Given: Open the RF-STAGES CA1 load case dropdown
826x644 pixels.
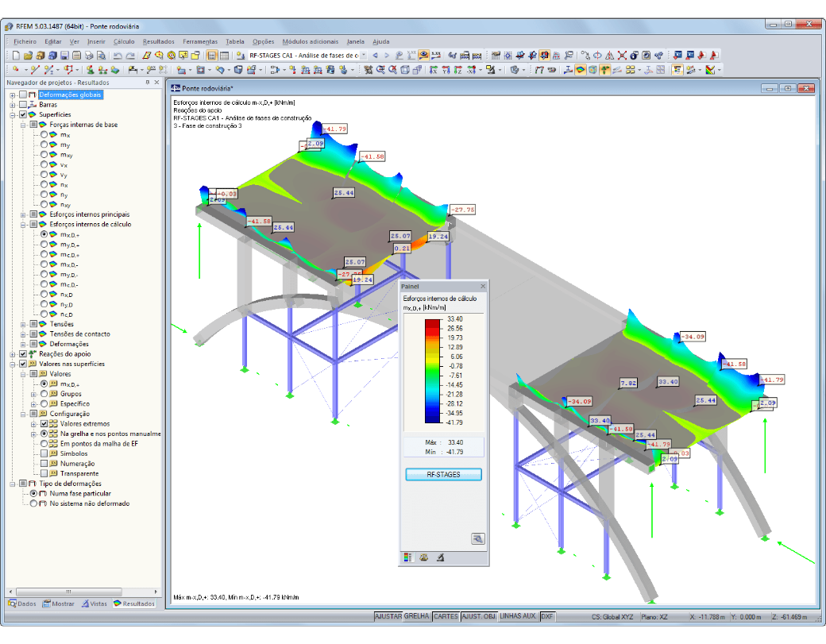Looking at the screenshot, I should pyautogui.click(x=364, y=56).
